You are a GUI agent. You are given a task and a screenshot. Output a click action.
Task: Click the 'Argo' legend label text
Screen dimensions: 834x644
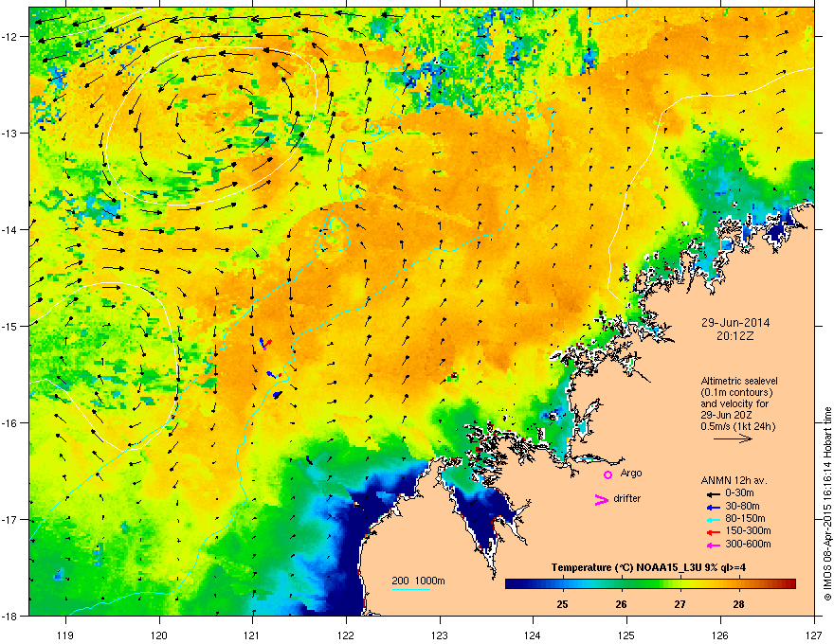click(x=631, y=473)
